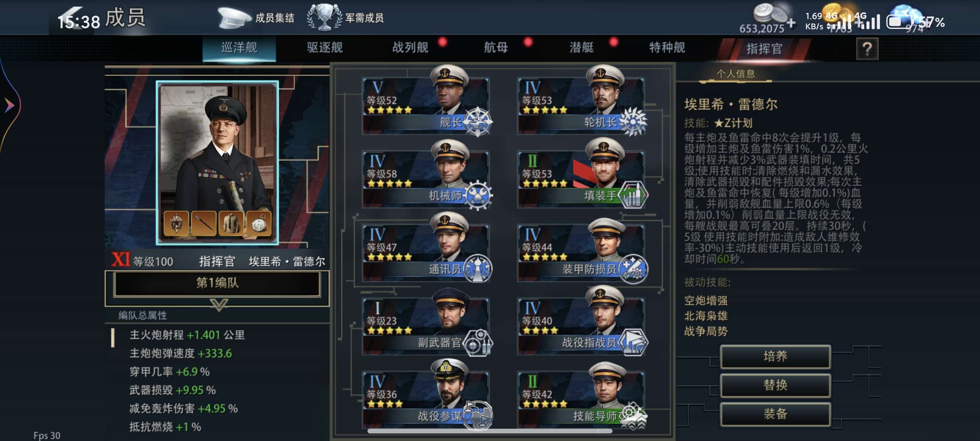
Task: Expand the 第1编队 formation chevron
Action: (x=219, y=305)
